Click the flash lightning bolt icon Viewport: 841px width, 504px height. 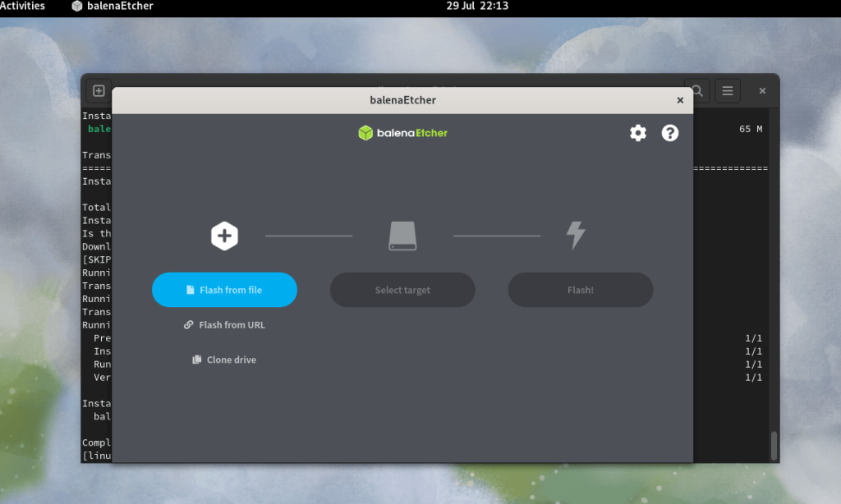point(576,235)
